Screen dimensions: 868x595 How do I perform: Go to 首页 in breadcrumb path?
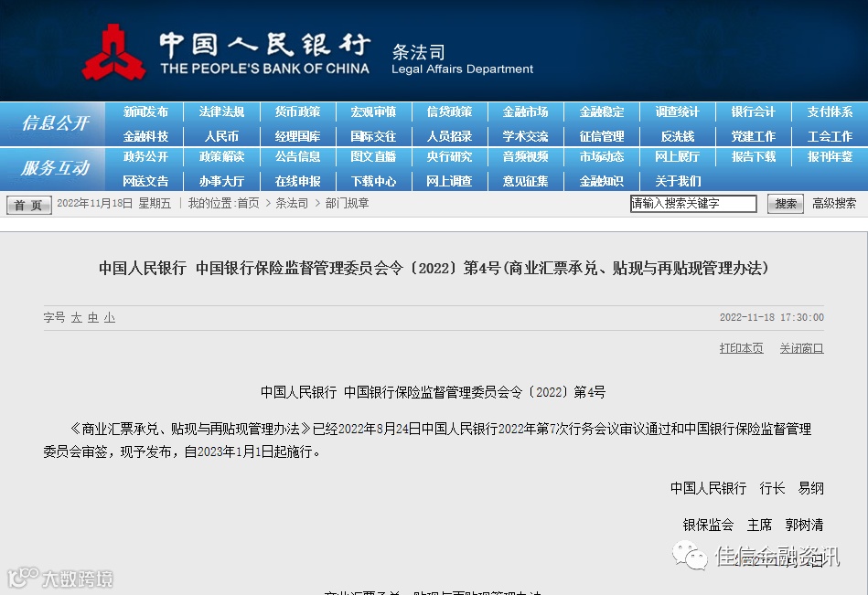(248, 204)
